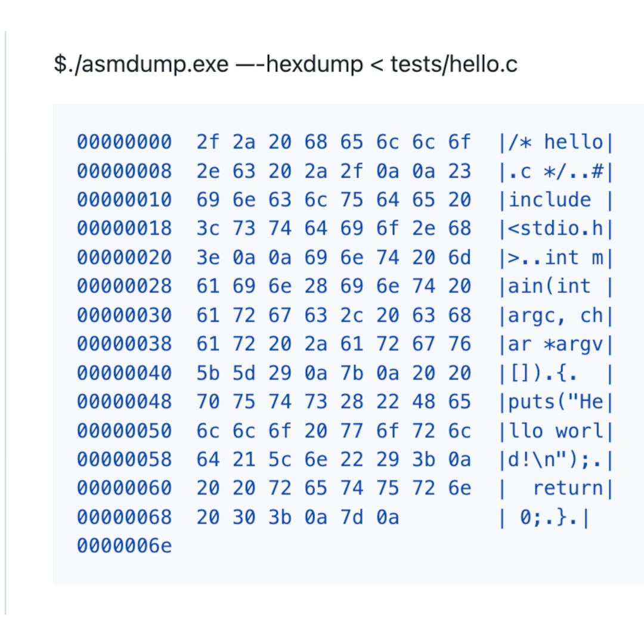Image resolution: width=644 pixels, height=644 pixels.
Task: Select offset 00000010 in the address column
Action: click(x=125, y=200)
